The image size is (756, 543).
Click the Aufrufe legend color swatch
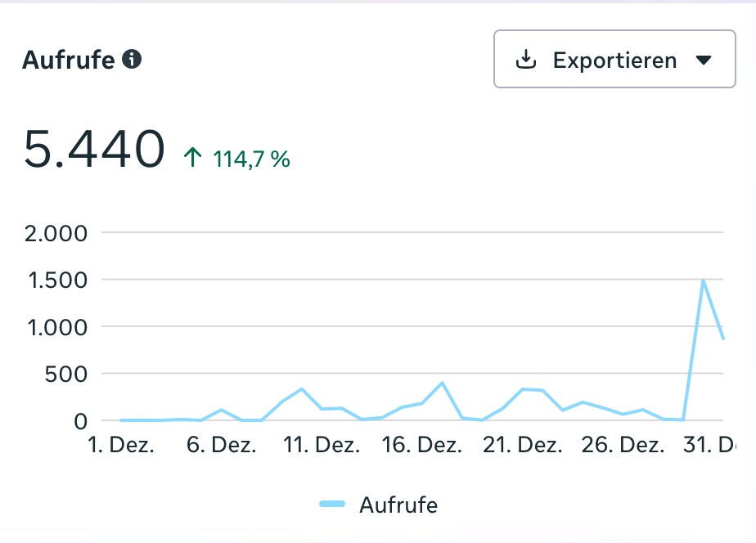(333, 505)
